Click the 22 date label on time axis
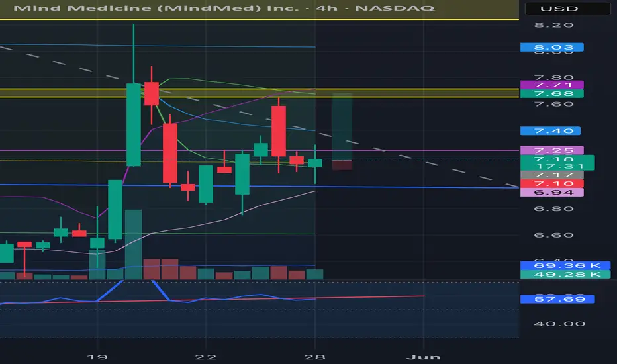This screenshot has height=364, width=617. pyautogui.click(x=205, y=357)
